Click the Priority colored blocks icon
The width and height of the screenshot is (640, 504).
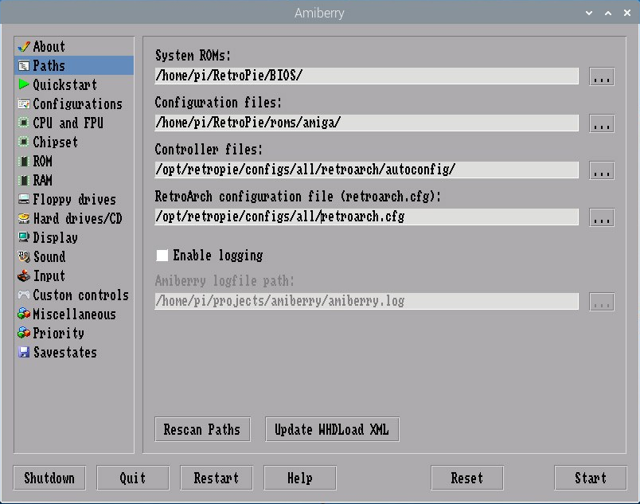click(x=24, y=333)
